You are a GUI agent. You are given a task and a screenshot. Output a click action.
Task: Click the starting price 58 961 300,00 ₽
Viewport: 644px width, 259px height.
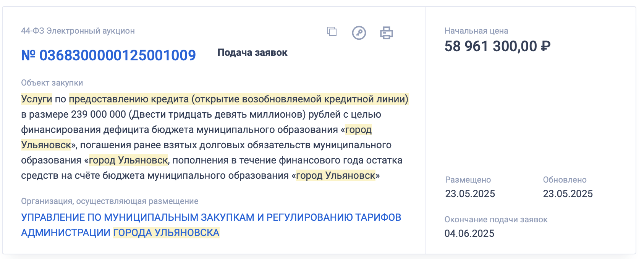point(497,46)
